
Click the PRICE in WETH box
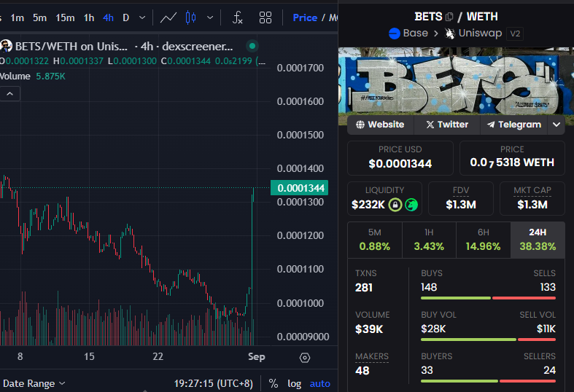coord(512,158)
